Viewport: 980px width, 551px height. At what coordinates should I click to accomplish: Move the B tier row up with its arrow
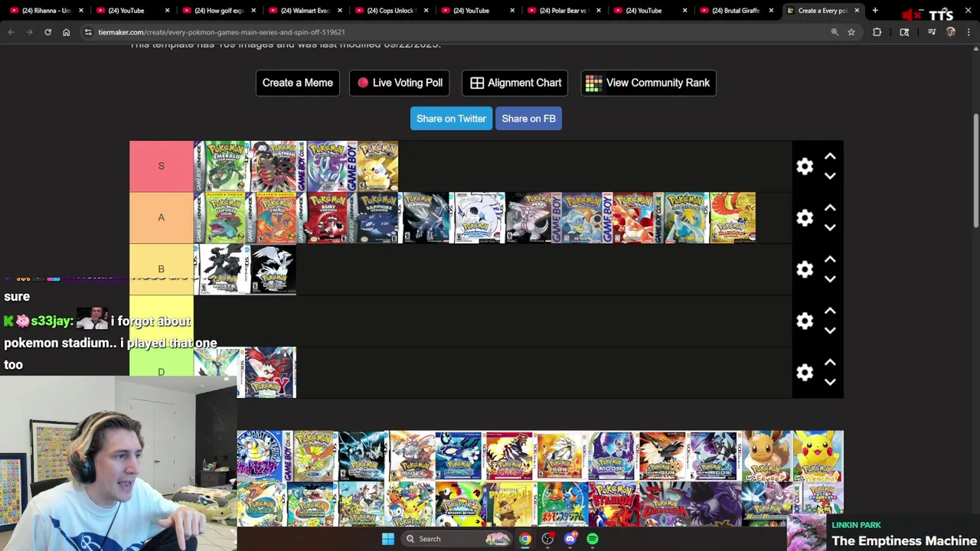(830, 259)
